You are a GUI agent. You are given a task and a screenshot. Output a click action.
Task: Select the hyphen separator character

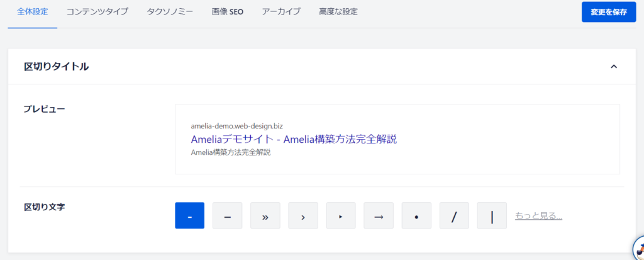189,215
